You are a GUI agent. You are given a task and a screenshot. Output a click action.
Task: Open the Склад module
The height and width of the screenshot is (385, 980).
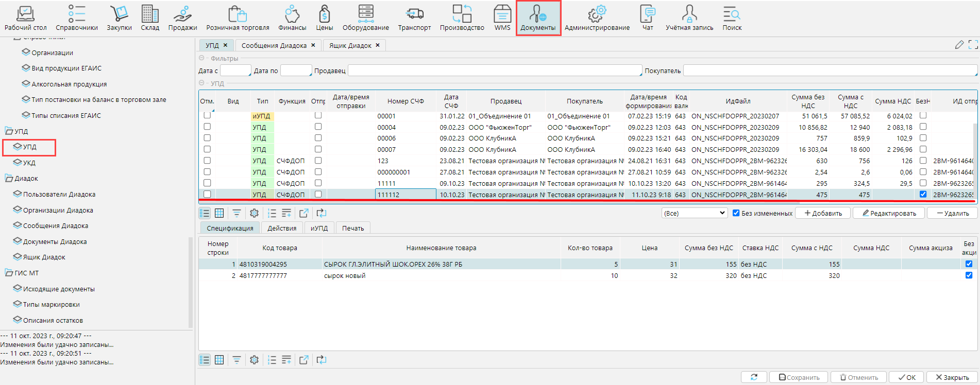point(150,17)
